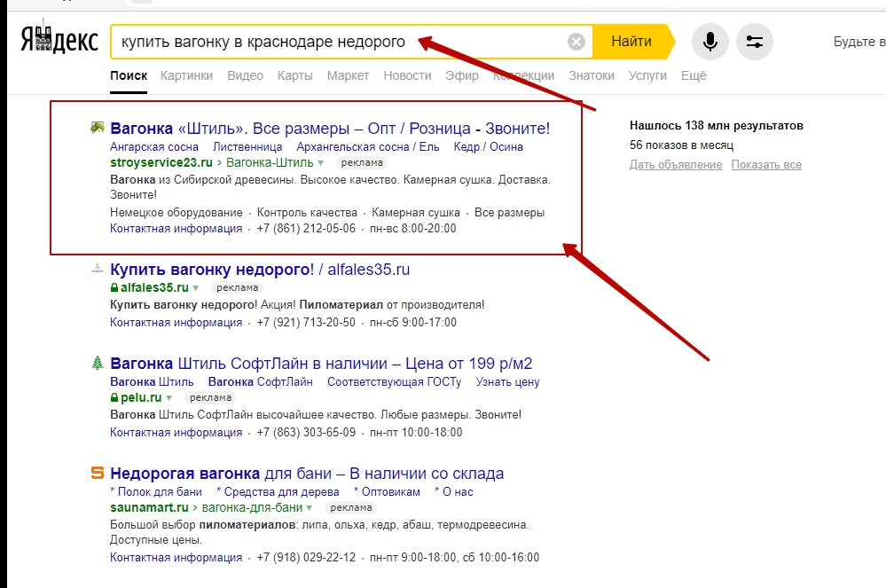Start voice search with the microphone icon
The height and width of the screenshot is (588, 886).
(710, 42)
